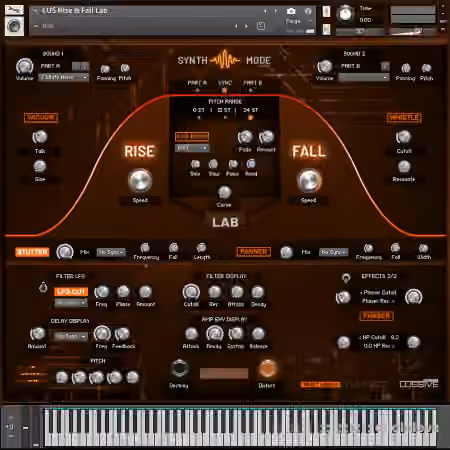Image resolution: width=450 pixels, height=450 pixels.
Task: Open the dropdown in the center Pitch Range panel
Action: (x=192, y=148)
